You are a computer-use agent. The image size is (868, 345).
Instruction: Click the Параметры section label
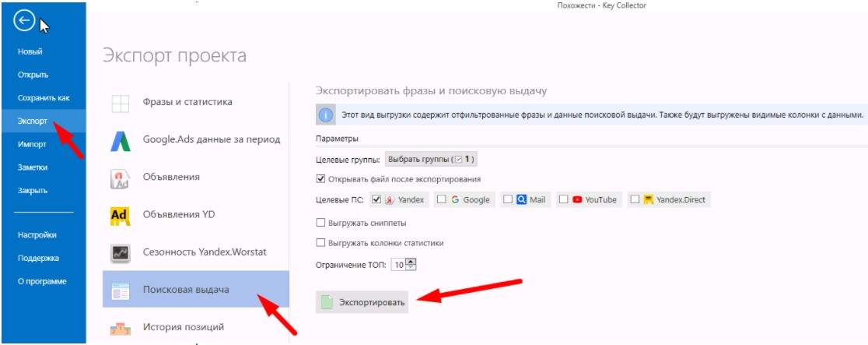coord(337,138)
